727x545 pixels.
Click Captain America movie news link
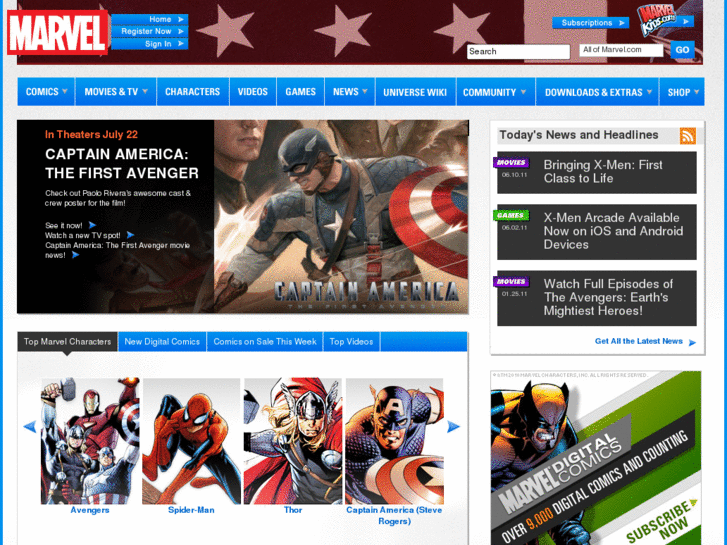click(x=117, y=250)
